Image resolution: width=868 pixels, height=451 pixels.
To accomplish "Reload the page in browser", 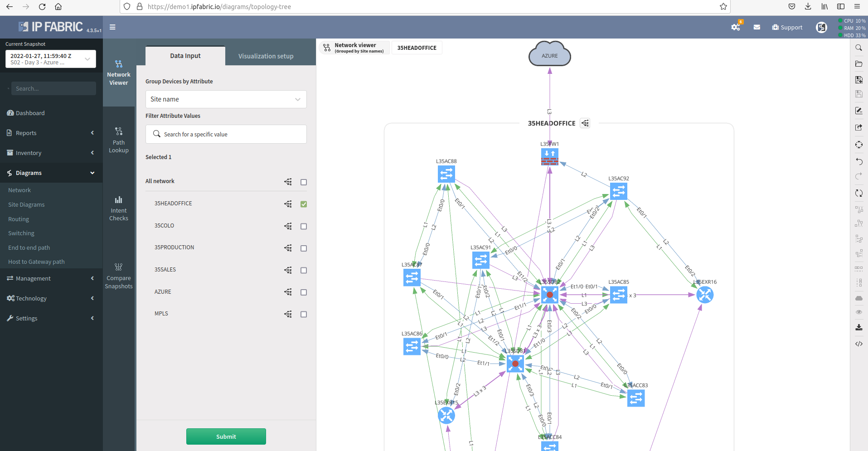I will click(x=42, y=7).
